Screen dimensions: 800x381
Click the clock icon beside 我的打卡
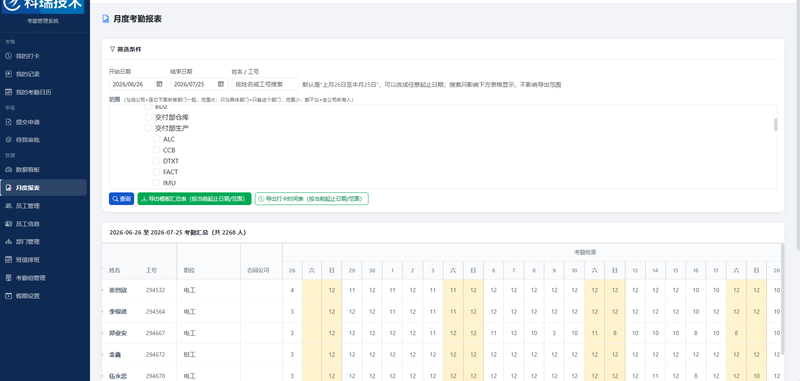(8, 56)
